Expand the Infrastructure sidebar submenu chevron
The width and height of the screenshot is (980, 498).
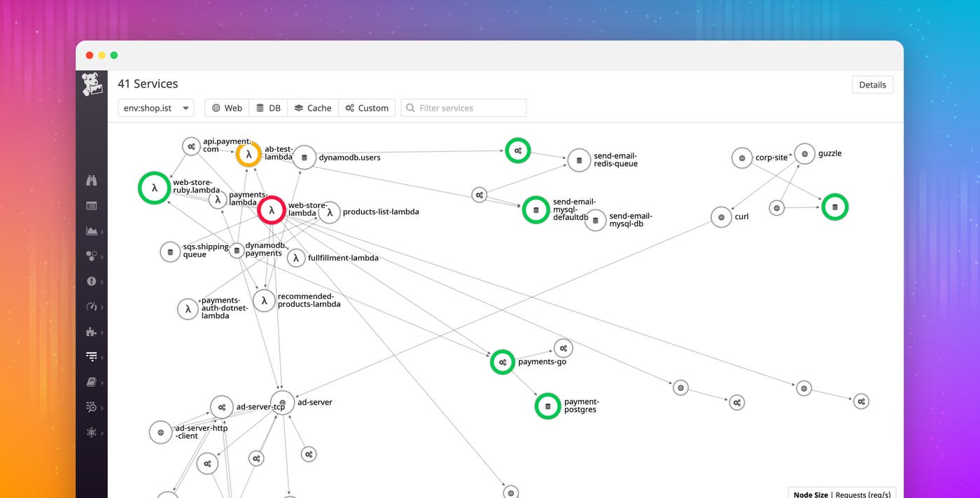[102, 256]
